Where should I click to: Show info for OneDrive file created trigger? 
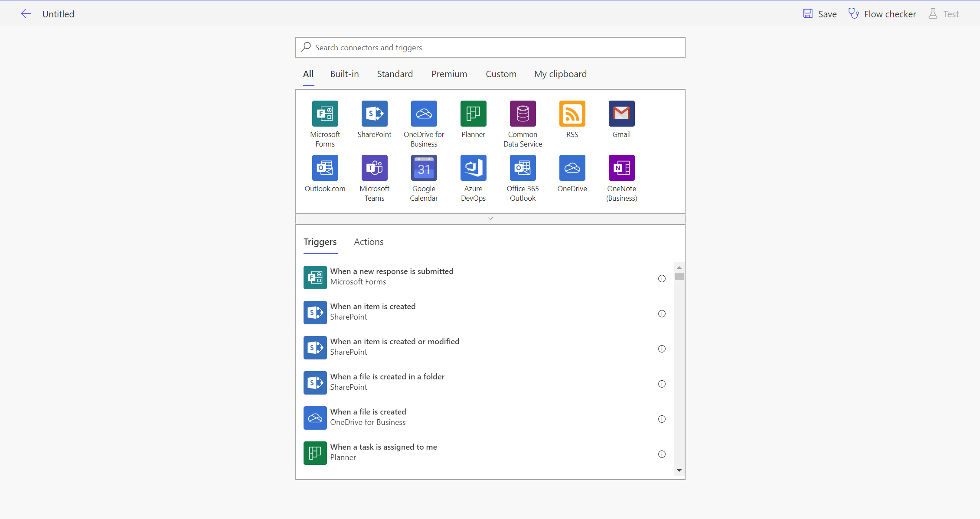[x=662, y=419]
